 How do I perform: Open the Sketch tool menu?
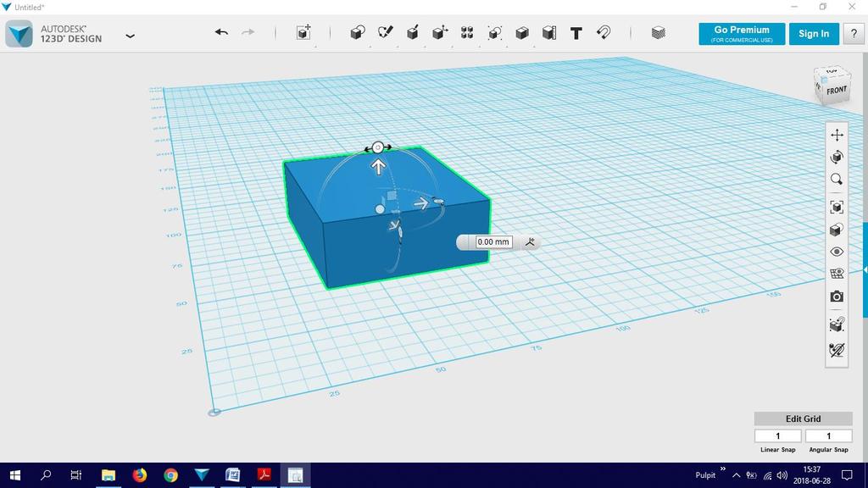coord(386,33)
